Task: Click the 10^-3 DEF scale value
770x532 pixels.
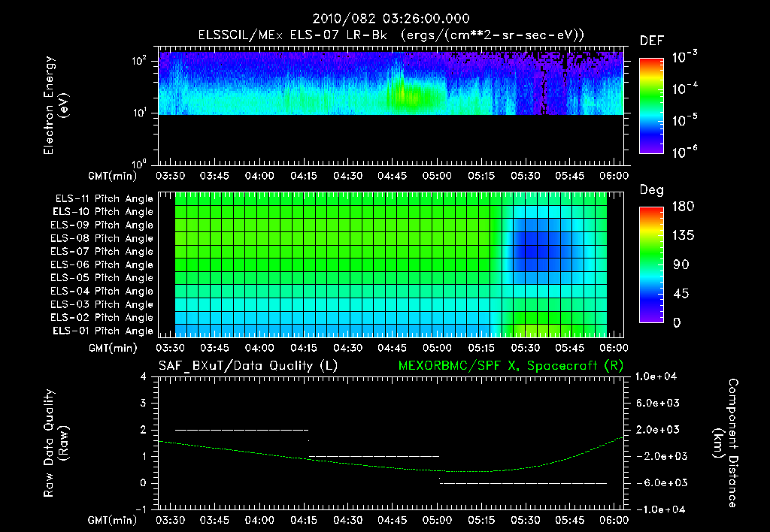Action: point(684,57)
